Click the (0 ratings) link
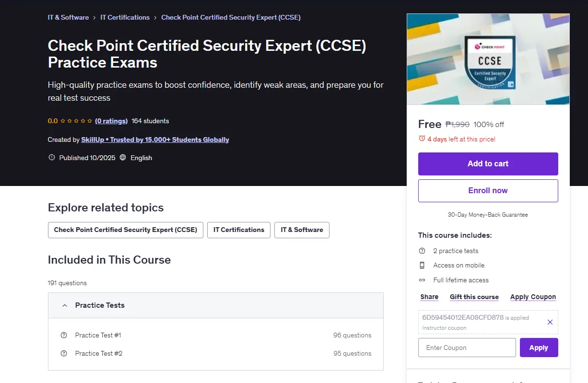Viewport: 588px width, 383px height. (x=111, y=121)
